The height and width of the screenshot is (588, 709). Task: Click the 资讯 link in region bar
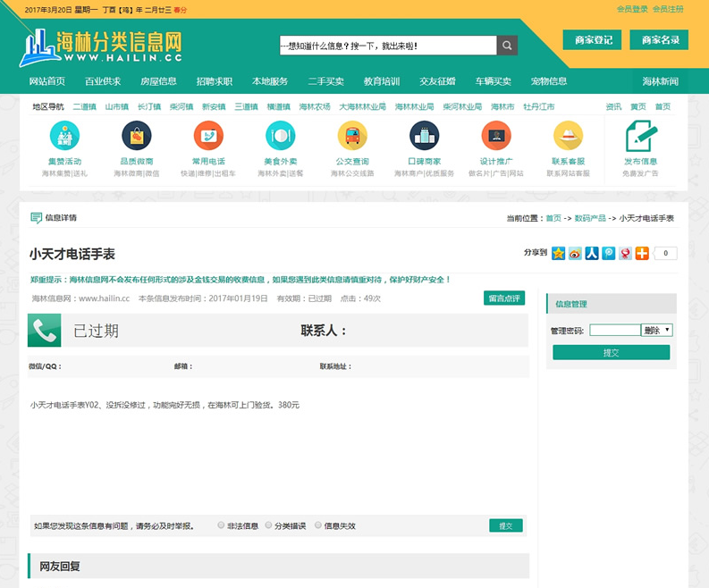[x=613, y=106]
